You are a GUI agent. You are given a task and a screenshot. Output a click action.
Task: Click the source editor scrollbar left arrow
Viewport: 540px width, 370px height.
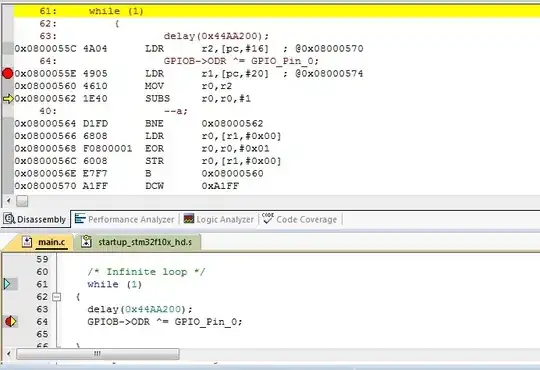pos(8,353)
